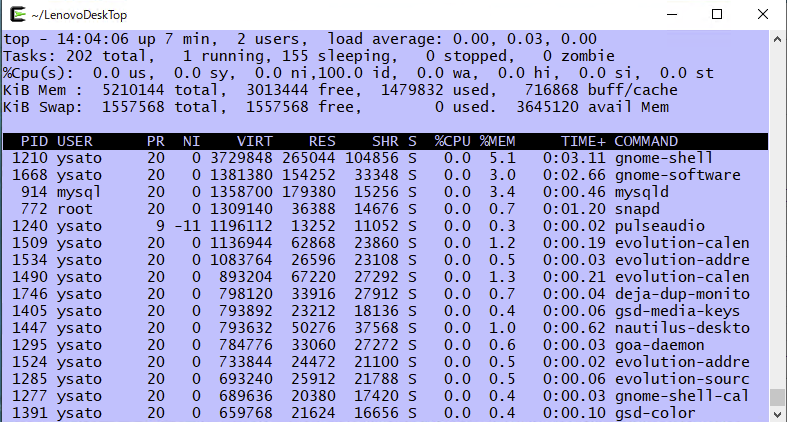Select the mysqld process entry
This screenshot has height=422, width=787.
point(642,192)
